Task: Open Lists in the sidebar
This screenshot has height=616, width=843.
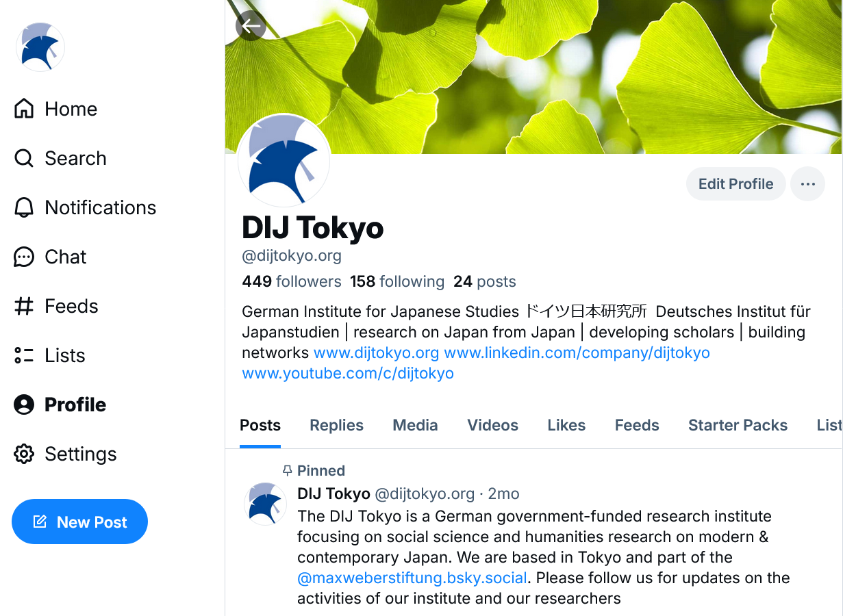Action: coord(50,355)
